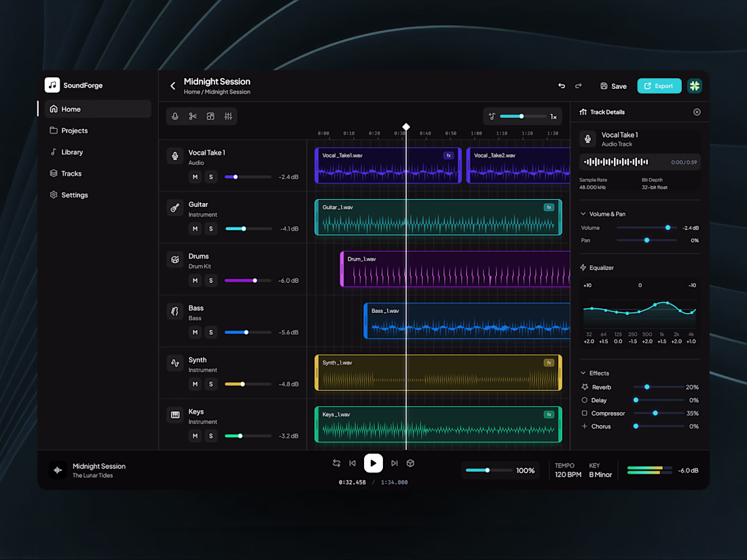Click the Keys track keyboard icon
This screenshot has width=747, height=560.
tap(175, 415)
